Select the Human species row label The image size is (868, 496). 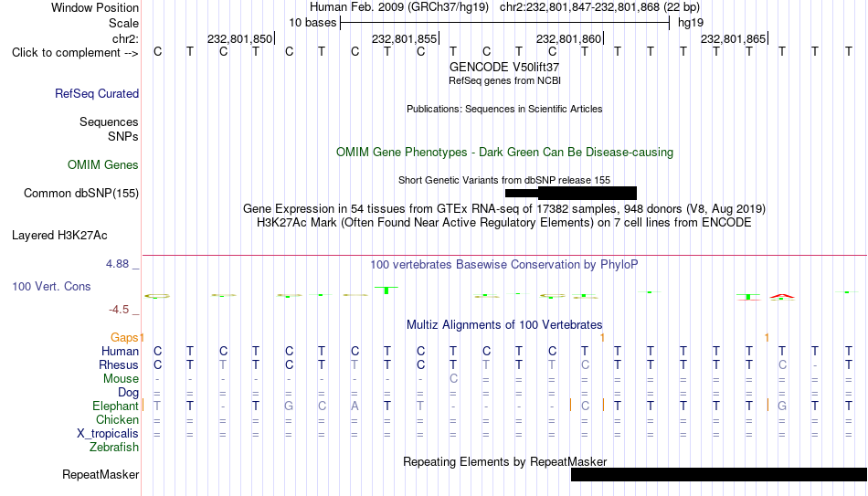click(120, 351)
